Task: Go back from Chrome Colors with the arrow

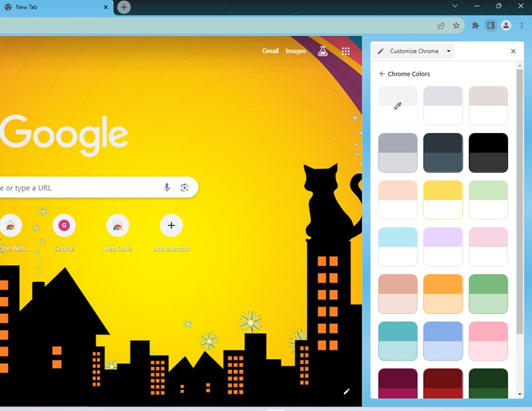Action: 382,74
